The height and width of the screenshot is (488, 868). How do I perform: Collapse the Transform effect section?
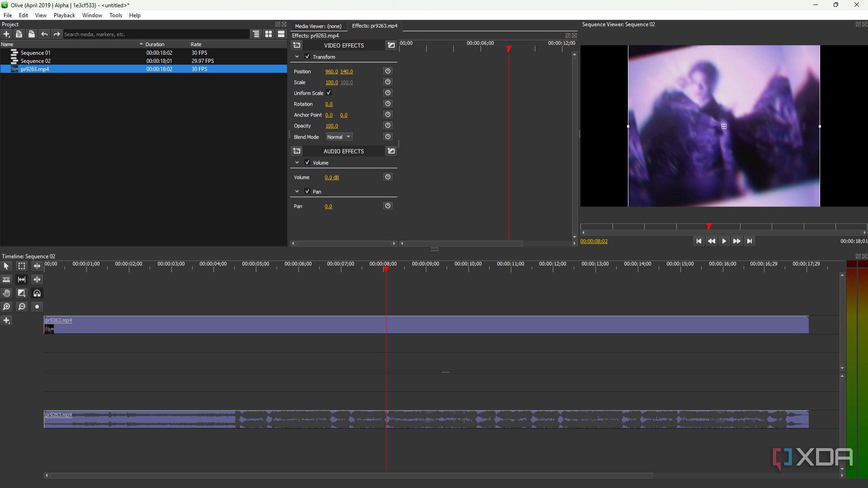pos(297,56)
